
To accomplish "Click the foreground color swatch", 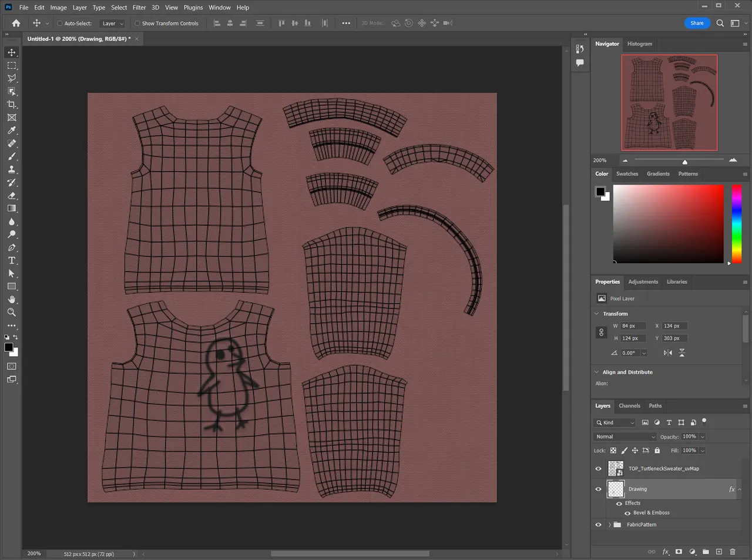I will pyautogui.click(x=8, y=347).
